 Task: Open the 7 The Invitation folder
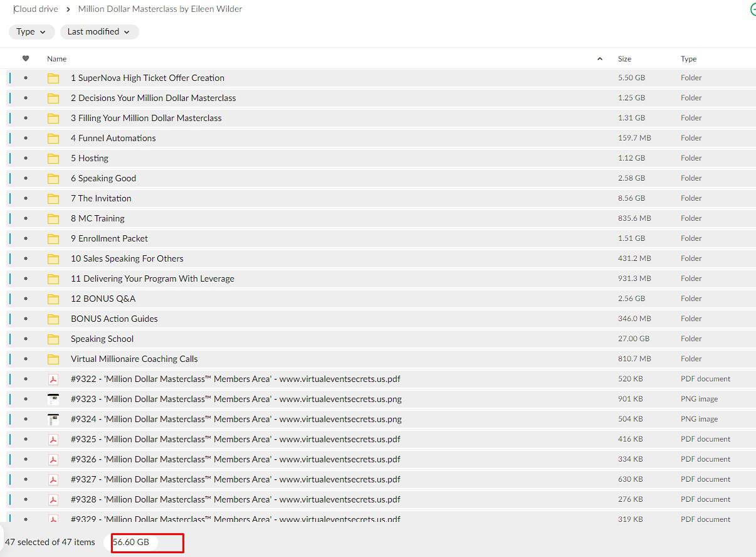click(101, 198)
